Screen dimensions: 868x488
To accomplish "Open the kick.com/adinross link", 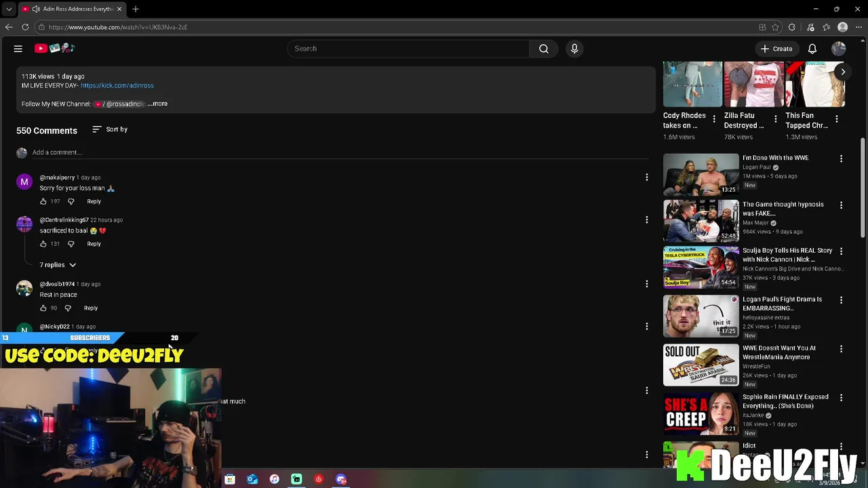I will pyautogui.click(x=117, y=85).
